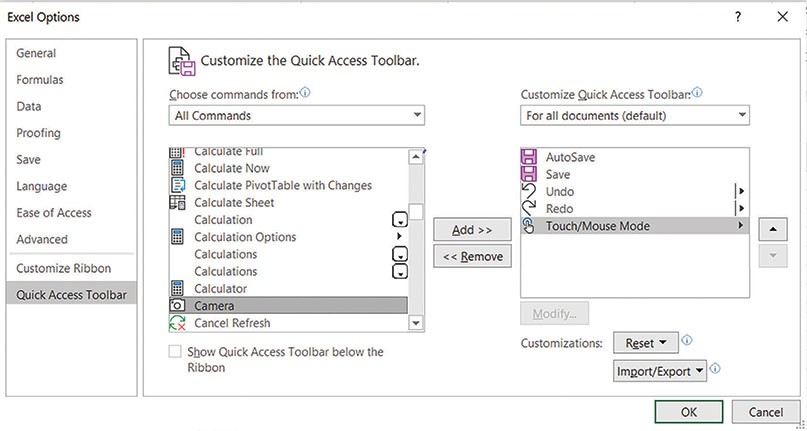Click the Add >> button
Screen dimensions: 807x431
(x=472, y=230)
